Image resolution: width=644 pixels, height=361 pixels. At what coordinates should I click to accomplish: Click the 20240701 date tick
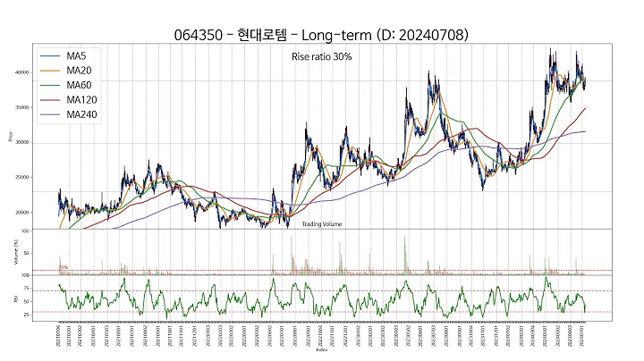point(583,335)
